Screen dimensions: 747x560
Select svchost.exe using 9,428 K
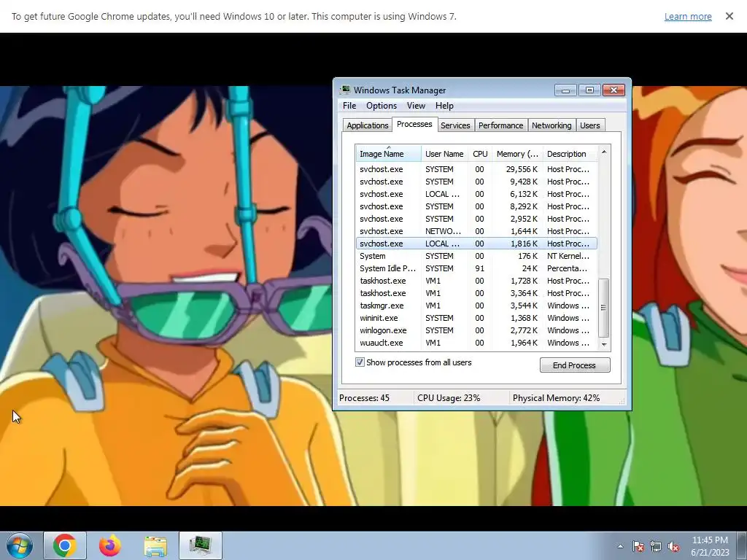[x=476, y=182]
